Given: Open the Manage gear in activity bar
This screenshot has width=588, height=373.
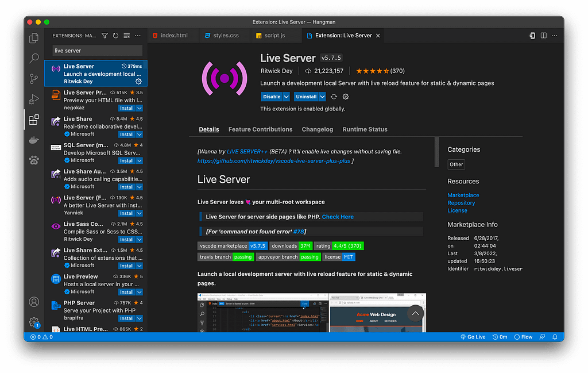Looking at the screenshot, I should point(34,322).
